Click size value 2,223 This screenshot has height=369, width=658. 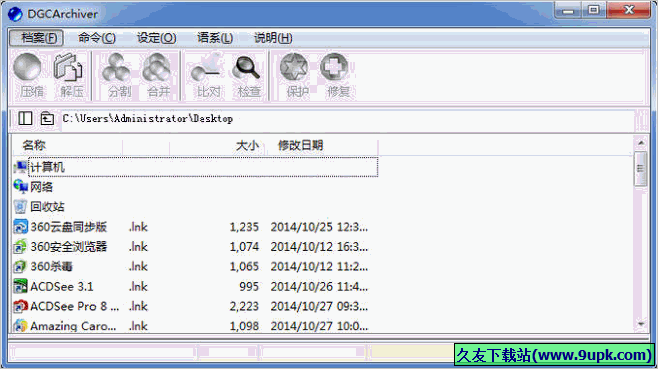coord(244,306)
